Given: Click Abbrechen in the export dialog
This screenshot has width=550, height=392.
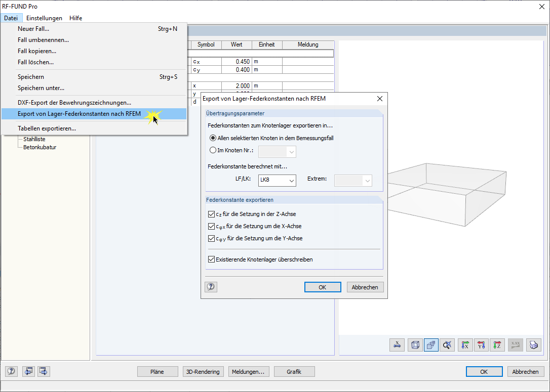Looking at the screenshot, I should (365, 287).
